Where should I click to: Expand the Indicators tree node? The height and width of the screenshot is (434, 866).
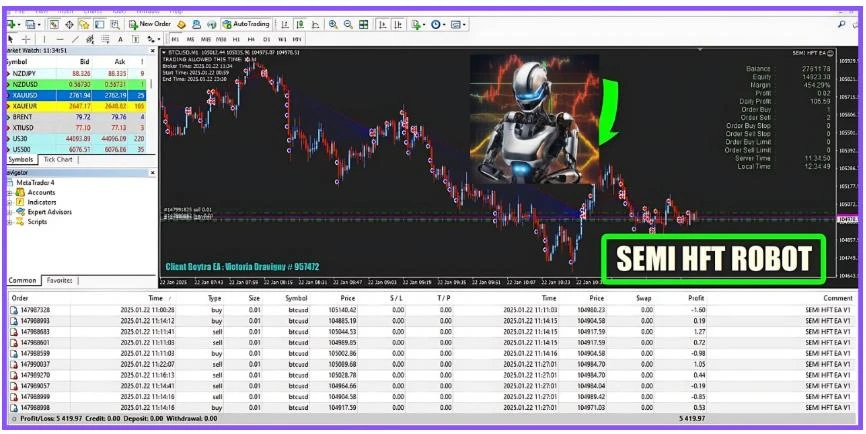(x=10, y=203)
